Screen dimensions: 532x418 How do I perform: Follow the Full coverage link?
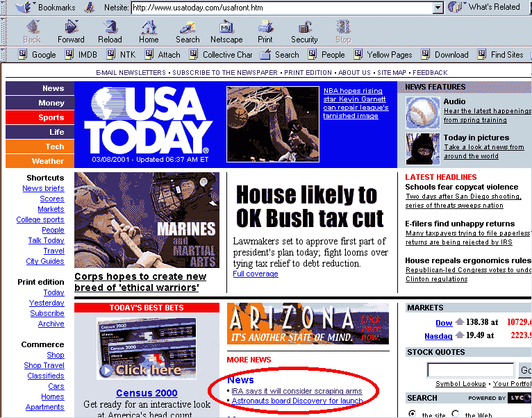[x=256, y=274]
